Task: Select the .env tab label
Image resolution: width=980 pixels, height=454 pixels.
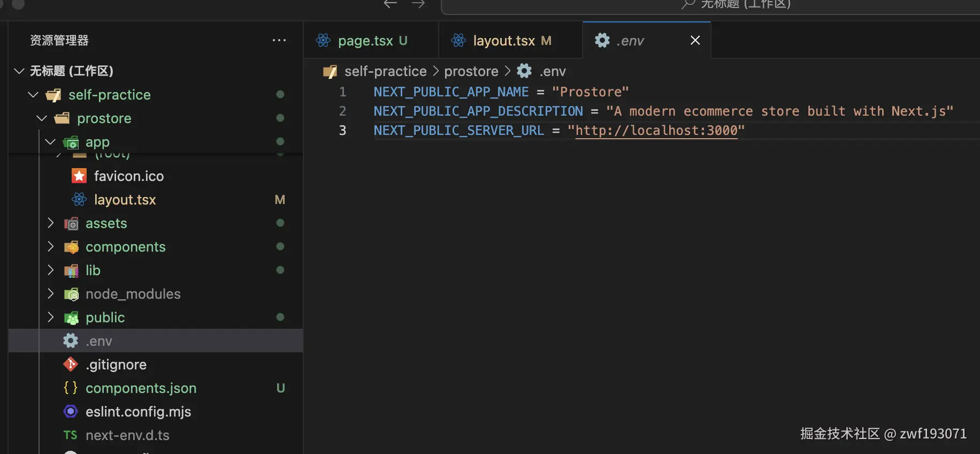Action: [630, 41]
